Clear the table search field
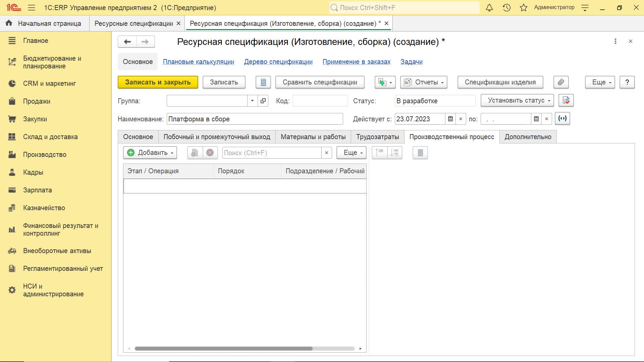Image resolution: width=644 pixels, height=362 pixels. pyautogui.click(x=326, y=153)
